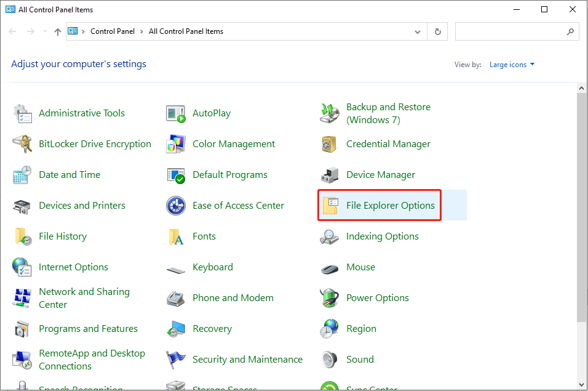Open the RemoteApp and Desktop Connections icon
Viewport: 588px width, 391px height.
[x=23, y=360]
